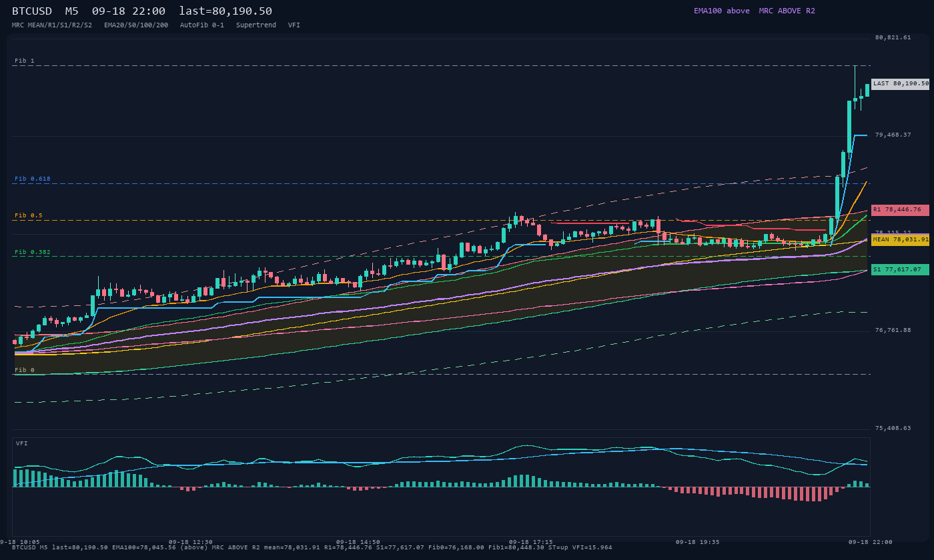The image size is (934, 560).
Task: Click the 09-18 19:35 time axis label
Action: click(698, 542)
